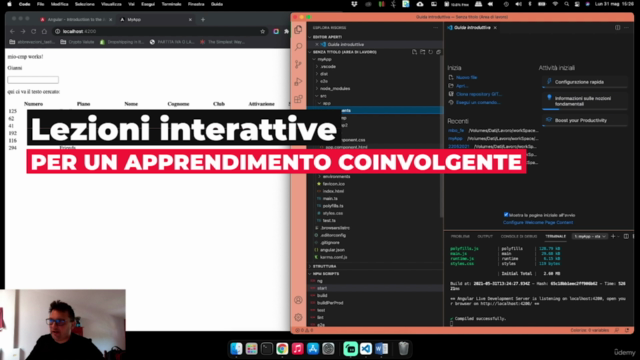Click the New Folder icon in workspace header
This screenshot has height=360, width=640.
click(422, 52)
